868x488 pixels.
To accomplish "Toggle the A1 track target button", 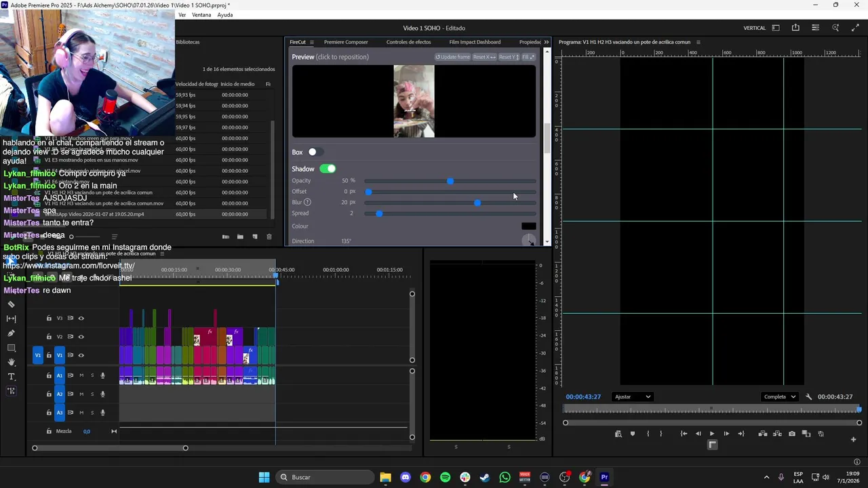I will click(x=60, y=375).
